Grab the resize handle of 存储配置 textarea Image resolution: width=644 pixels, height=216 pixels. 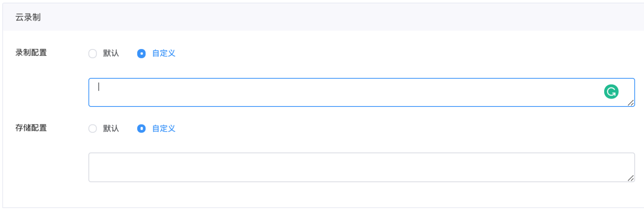tap(631, 178)
